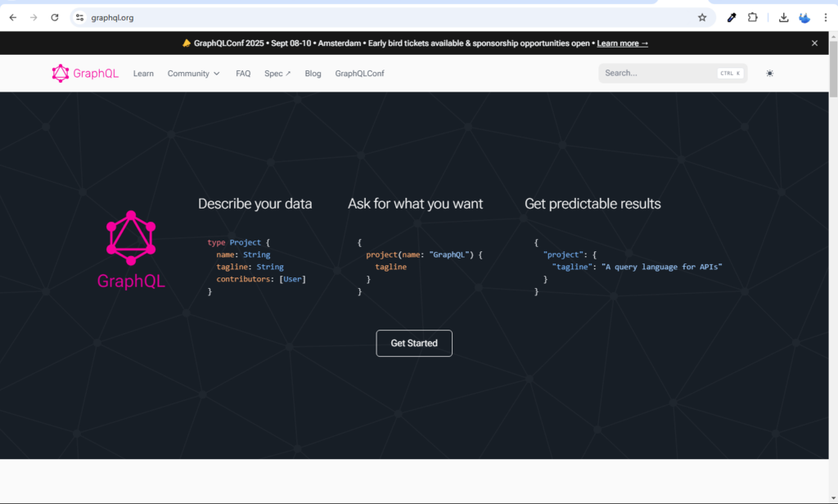Click the 'Describe your data' heading
The width and height of the screenshot is (838, 504).
point(255,204)
